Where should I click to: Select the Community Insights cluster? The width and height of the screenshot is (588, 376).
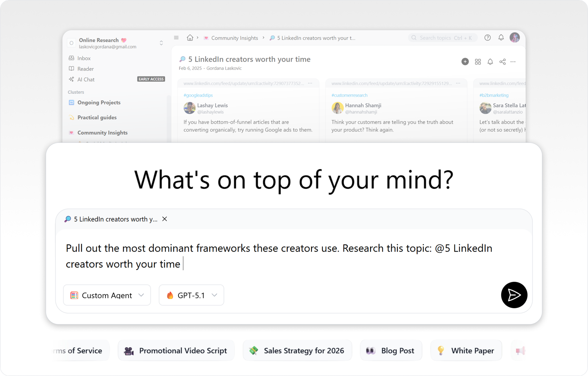[x=102, y=133]
